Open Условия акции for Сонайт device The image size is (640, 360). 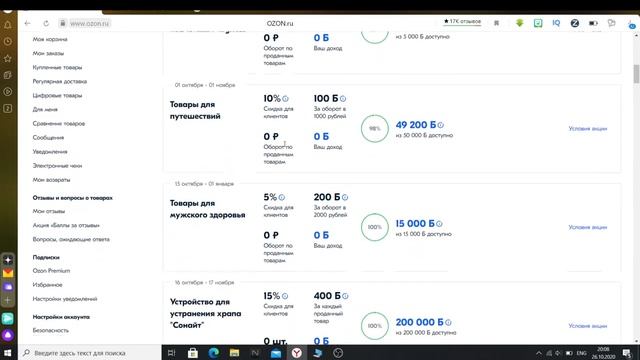pos(588,326)
